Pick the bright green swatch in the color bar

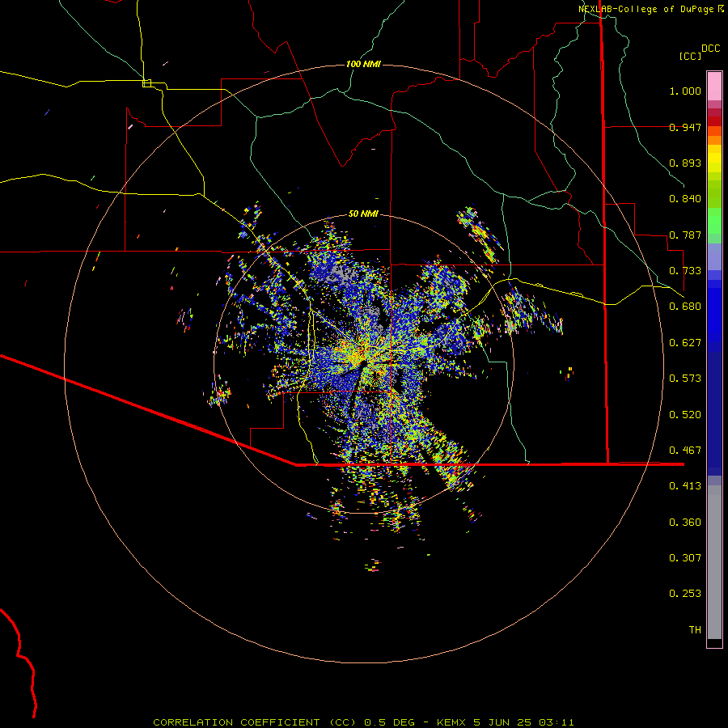click(714, 221)
